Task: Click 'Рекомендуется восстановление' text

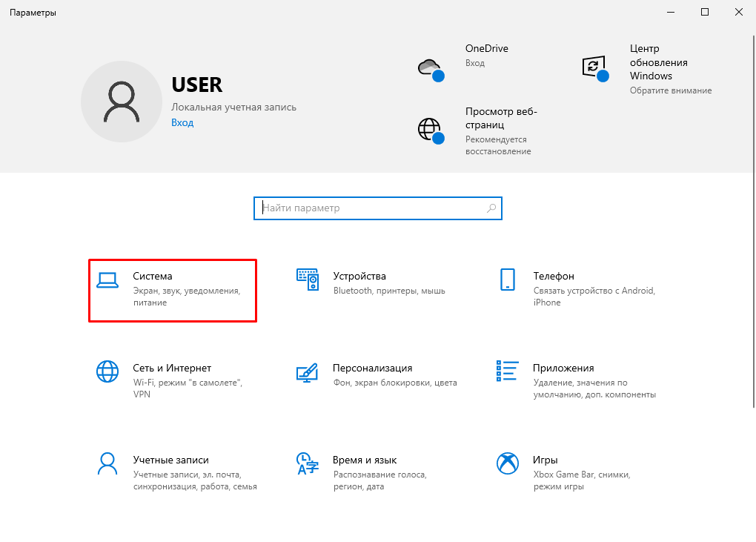Action: click(498, 145)
